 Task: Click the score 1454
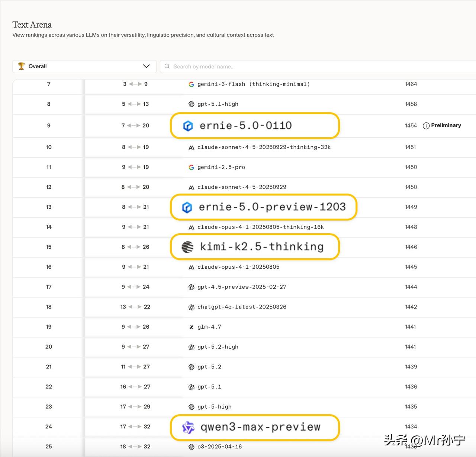coord(411,126)
